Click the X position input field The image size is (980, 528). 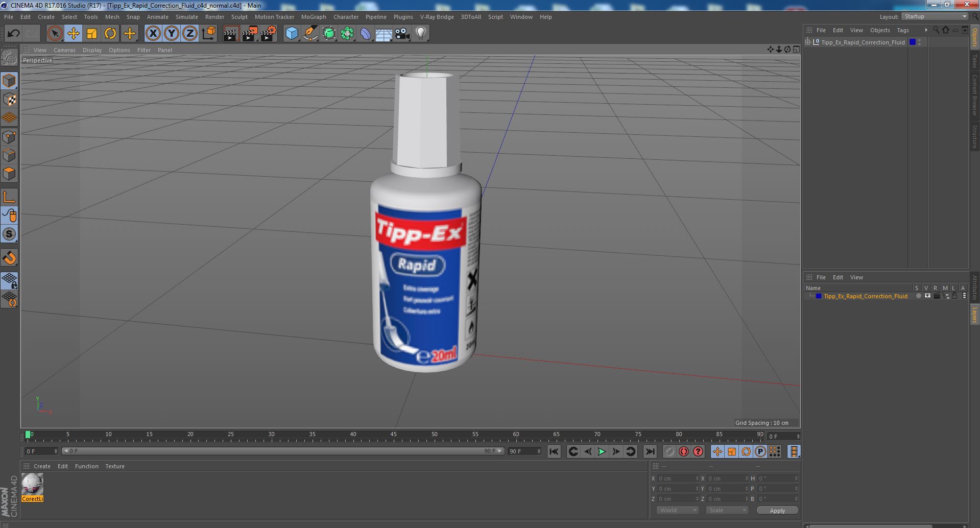(x=678, y=478)
